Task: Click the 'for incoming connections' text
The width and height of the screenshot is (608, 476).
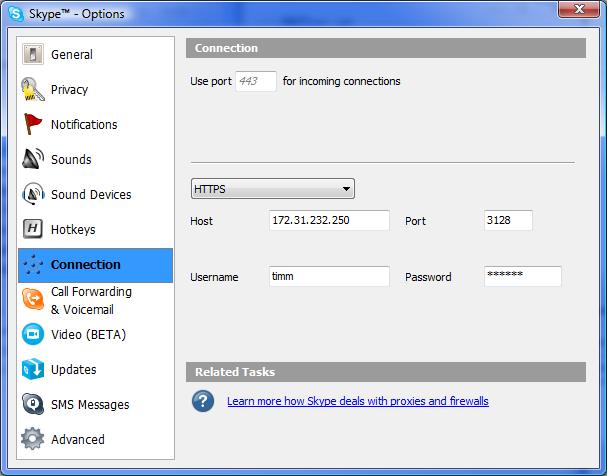Action: pos(341,81)
